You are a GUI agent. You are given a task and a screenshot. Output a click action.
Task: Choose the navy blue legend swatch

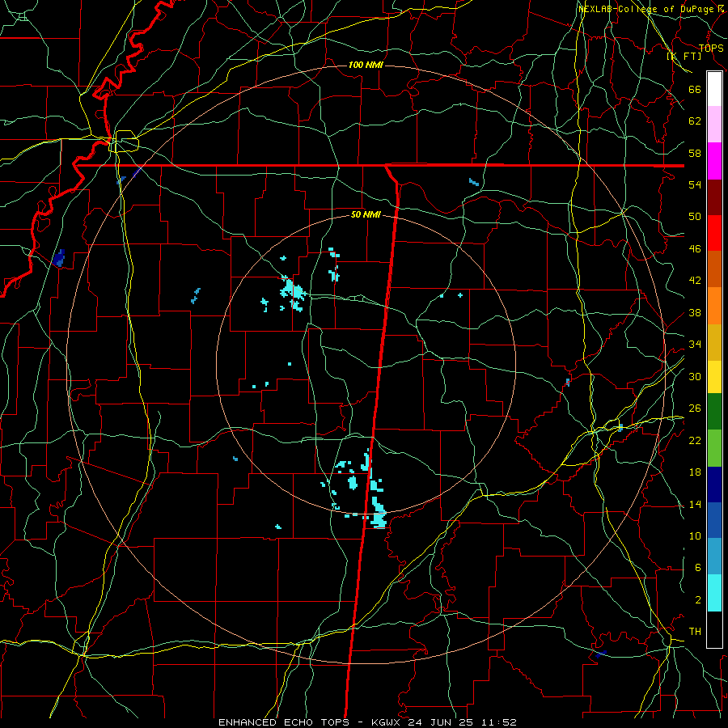coord(714,485)
